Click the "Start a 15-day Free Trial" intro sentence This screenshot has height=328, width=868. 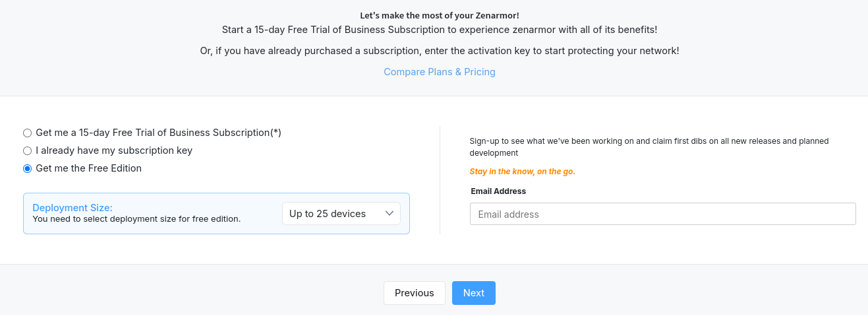(440, 30)
